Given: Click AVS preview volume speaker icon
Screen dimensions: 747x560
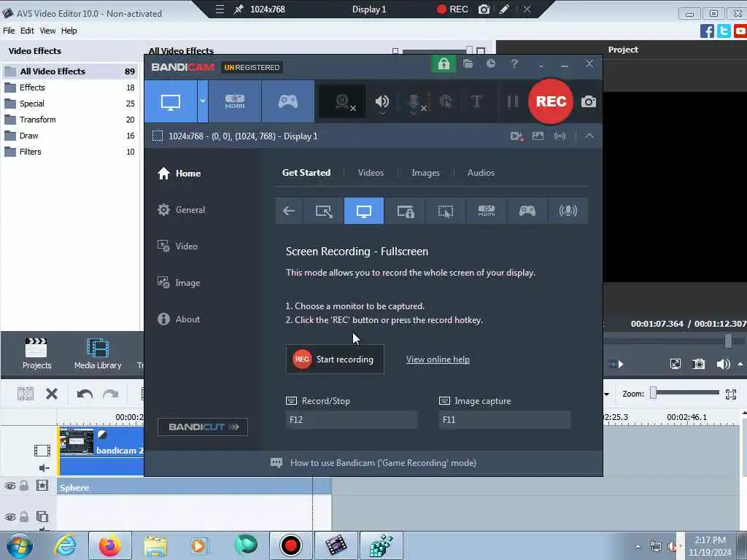Looking at the screenshot, I should pos(723,365).
